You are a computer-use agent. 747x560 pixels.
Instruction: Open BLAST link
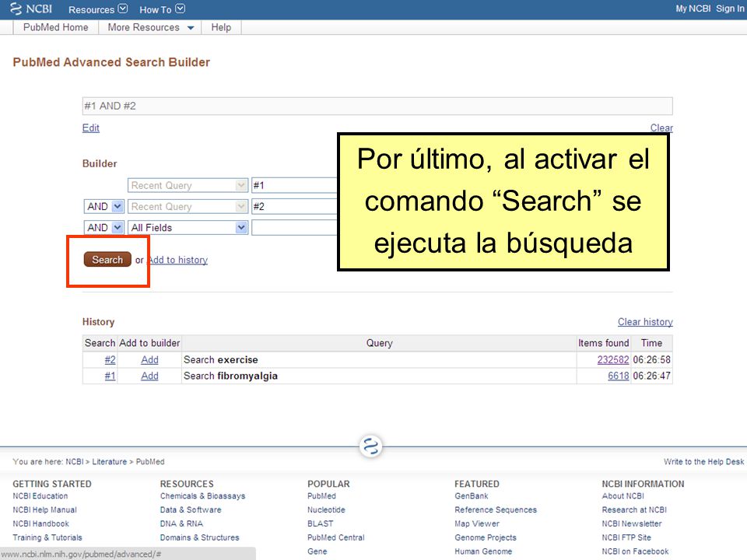tap(320, 523)
